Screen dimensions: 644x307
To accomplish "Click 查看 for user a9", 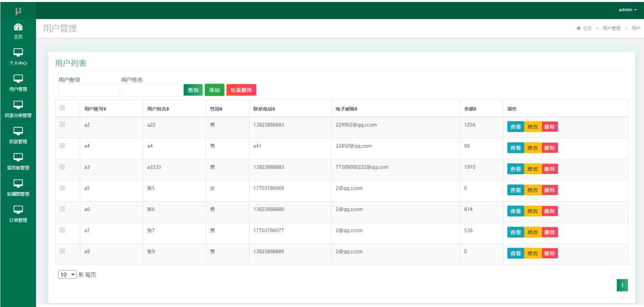I will point(516,253).
